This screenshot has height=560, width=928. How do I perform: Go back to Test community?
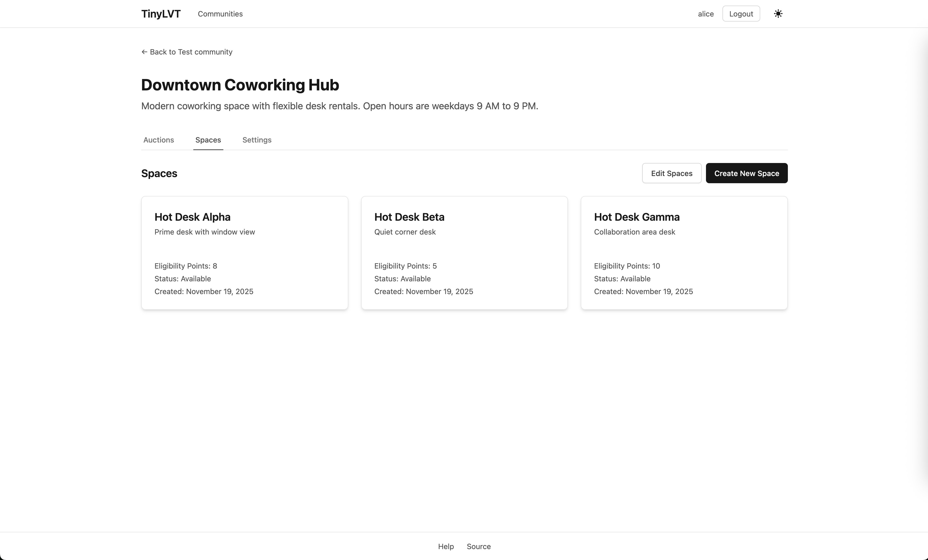click(x=187, y=52)
